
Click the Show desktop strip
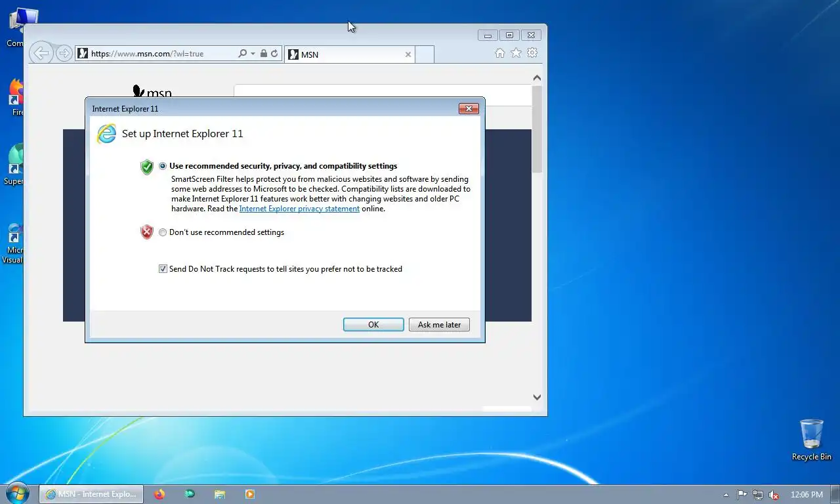835,494
